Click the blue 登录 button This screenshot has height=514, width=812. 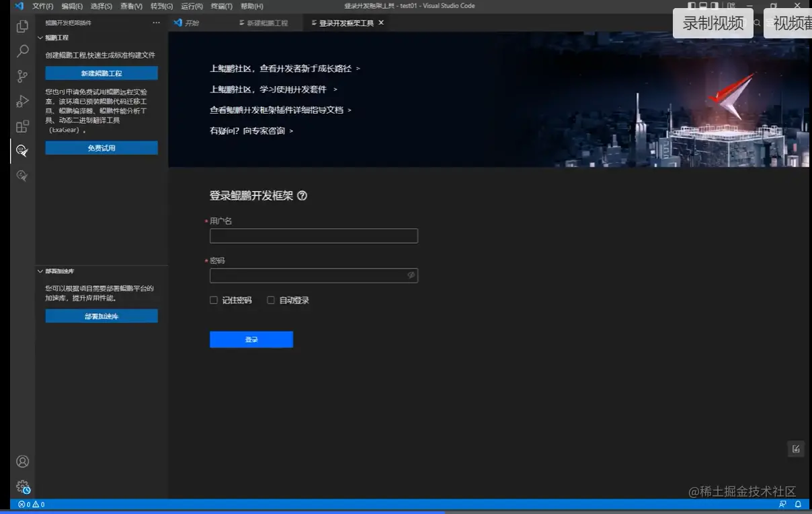(251, 340)
